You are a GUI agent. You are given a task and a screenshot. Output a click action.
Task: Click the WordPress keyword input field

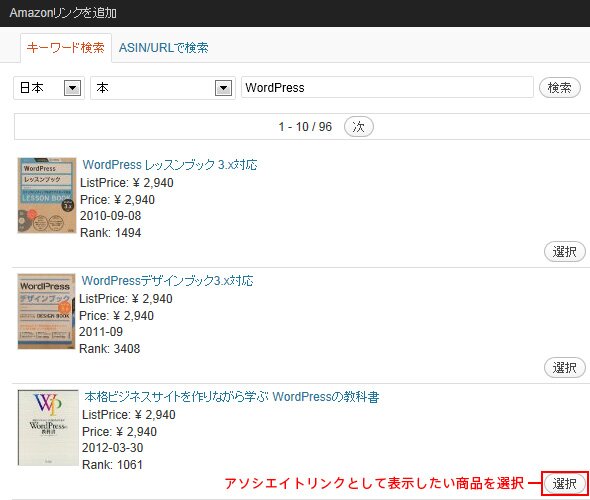pos(387,88)
